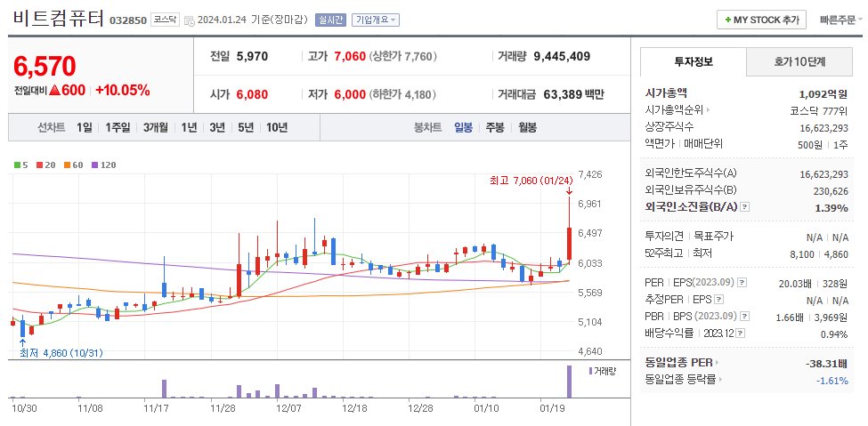Click arrow icon beside 시가총액순위
868x426 pixels.
[x=708, y=110]
